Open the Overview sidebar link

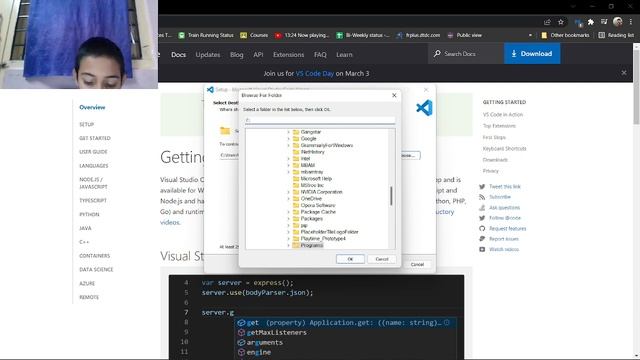[x=92, y=107]
